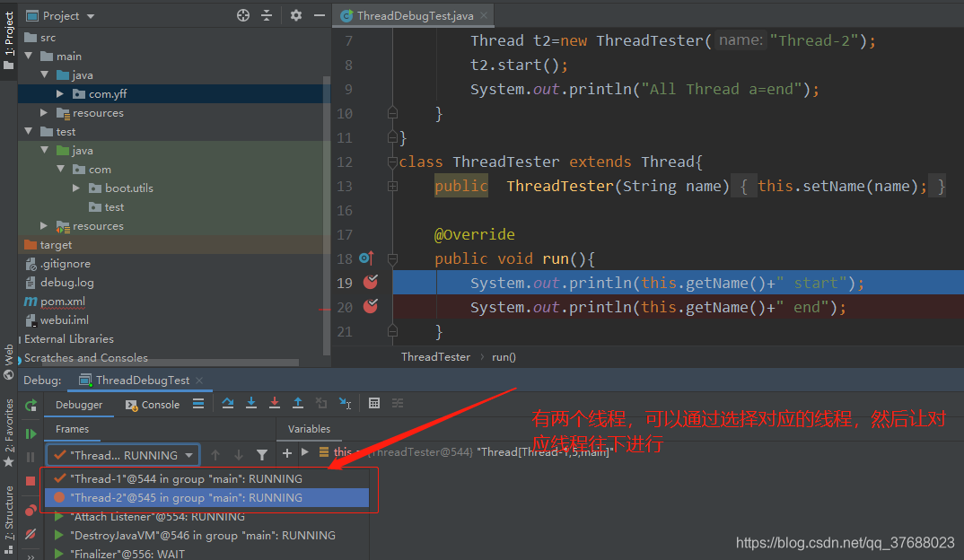Image resolution: width=964 pixels, height=560 pixels.
Task: Open the Frames panel tab
Action: click(72, 429)
